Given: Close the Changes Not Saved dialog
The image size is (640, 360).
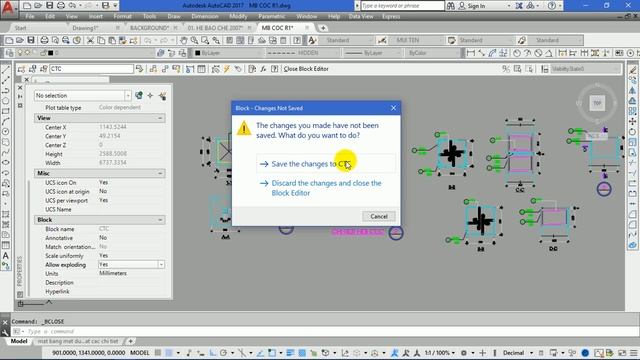Looking at the screenshot, I should click(x=393, y=108).
